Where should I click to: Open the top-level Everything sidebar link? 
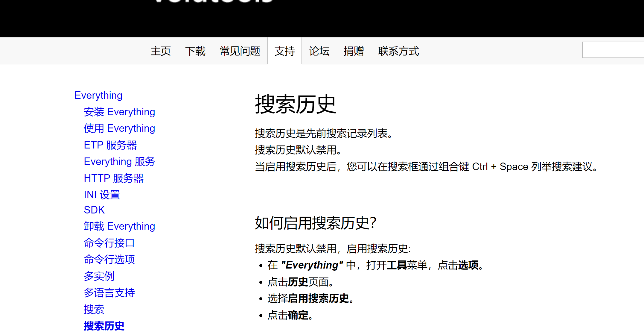98,95
